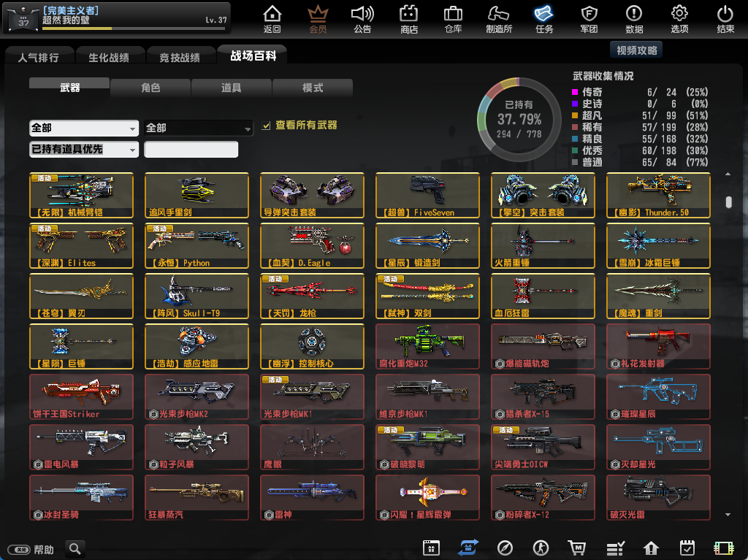Click the house exclamation icon
This screenshot has height=560, width=748.
pos(651,548)
